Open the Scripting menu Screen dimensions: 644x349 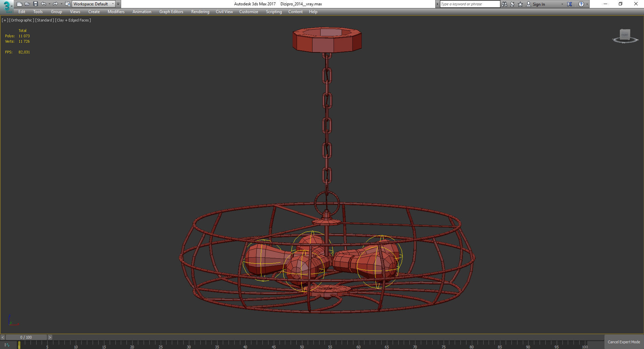coord(274,12)
